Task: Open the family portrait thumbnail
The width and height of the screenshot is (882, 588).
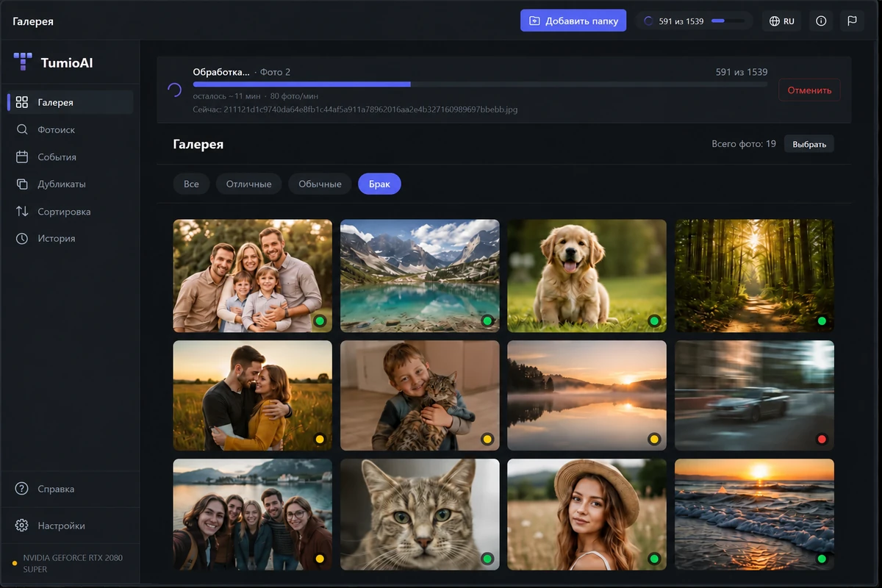Action: pyautogui.click(x=253, y=276)
